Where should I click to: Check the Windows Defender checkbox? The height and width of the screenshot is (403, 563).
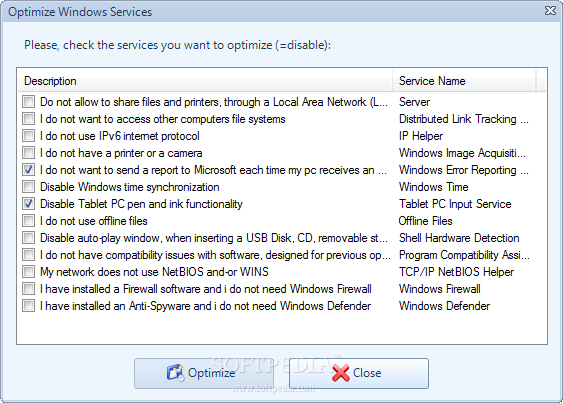click(x=28, y=306)
